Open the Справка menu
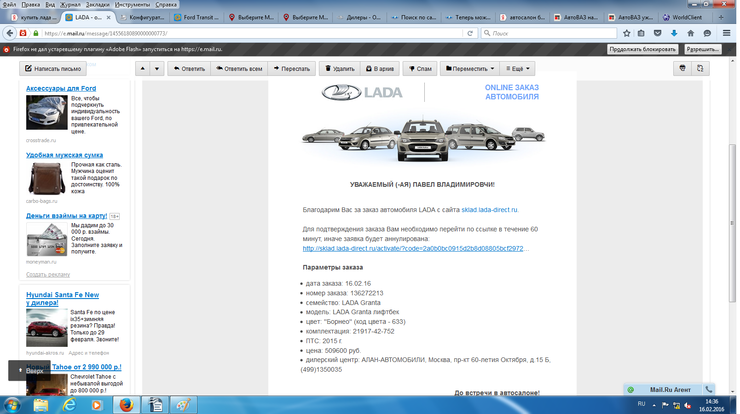This screenshot has height=414, width=740. pyautogui.click(x=166, y=4)
